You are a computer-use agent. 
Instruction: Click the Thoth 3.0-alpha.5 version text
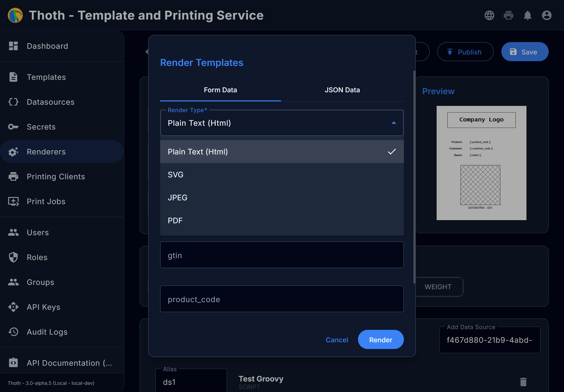click(x=51, y=383)
